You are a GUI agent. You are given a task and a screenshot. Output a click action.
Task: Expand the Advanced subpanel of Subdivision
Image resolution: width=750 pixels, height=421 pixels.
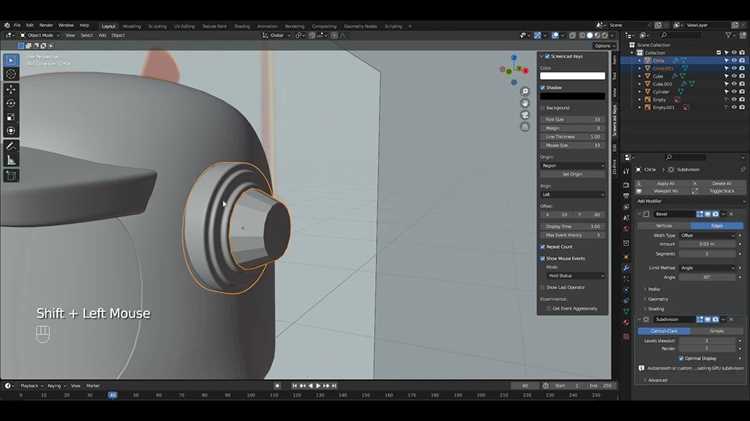point(656,380)
